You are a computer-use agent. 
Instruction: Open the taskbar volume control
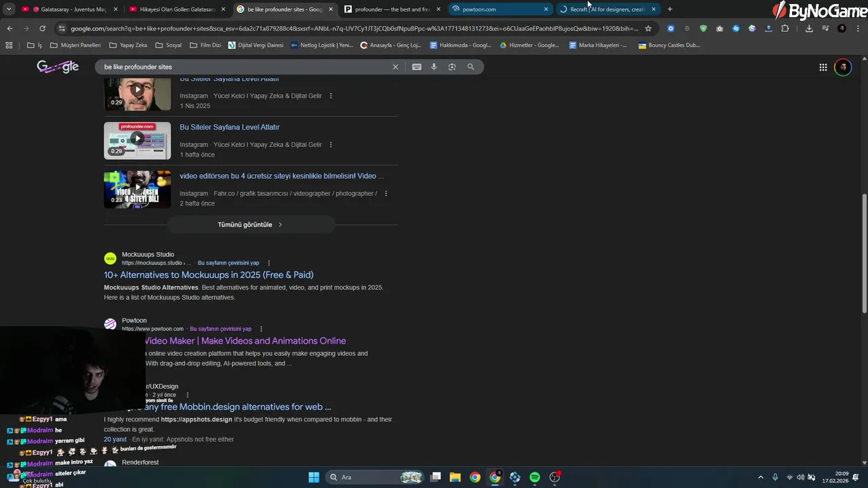tap(800, 477)
